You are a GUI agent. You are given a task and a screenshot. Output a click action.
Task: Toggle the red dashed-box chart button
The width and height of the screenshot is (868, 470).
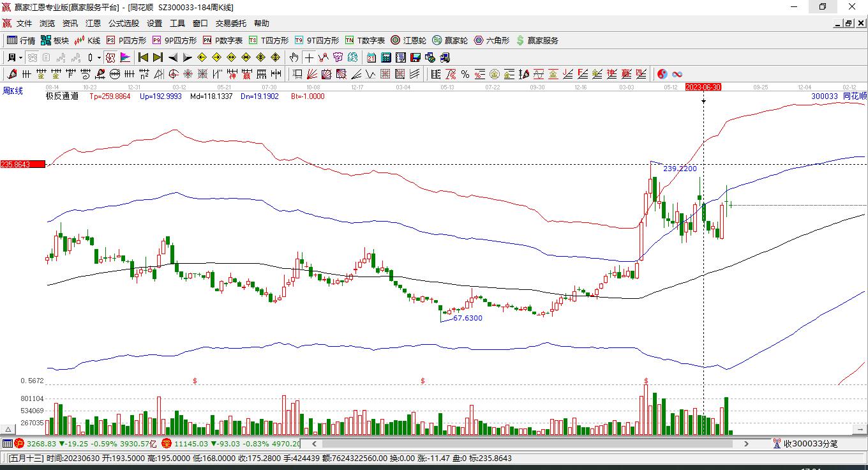[110, 57]
